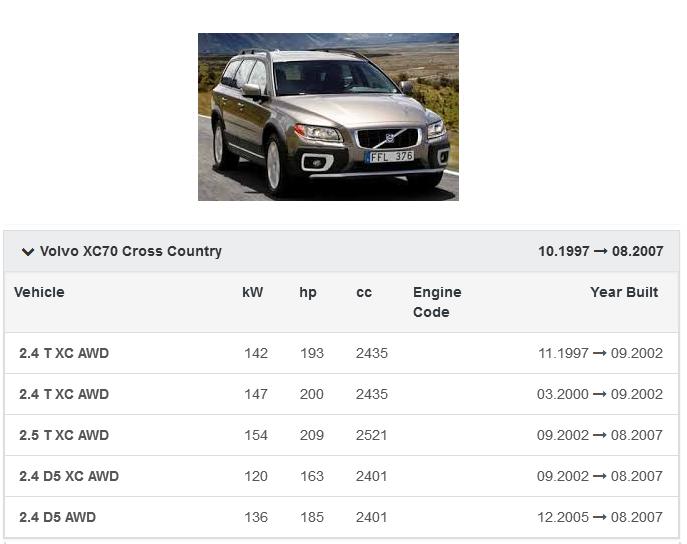Select the 2.4 T XC AWD 142 kW row
687x544 pixels.
coord(64,353)
